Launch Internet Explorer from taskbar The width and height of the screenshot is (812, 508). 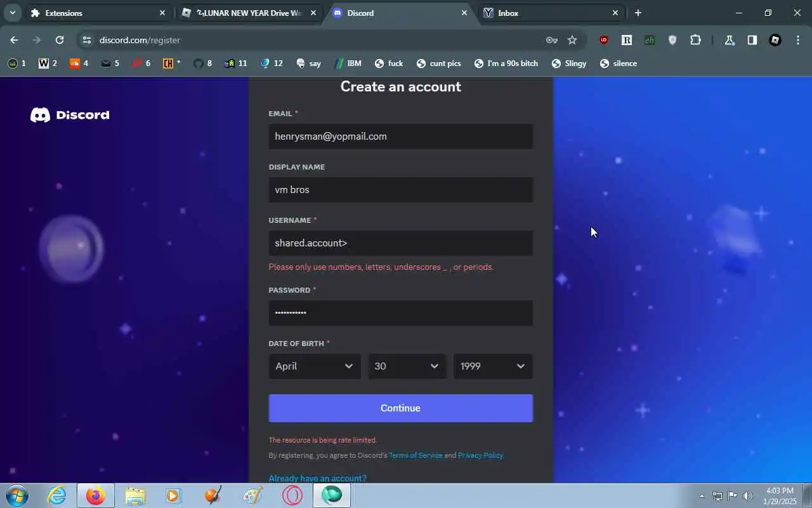click(x=57, y=495)
